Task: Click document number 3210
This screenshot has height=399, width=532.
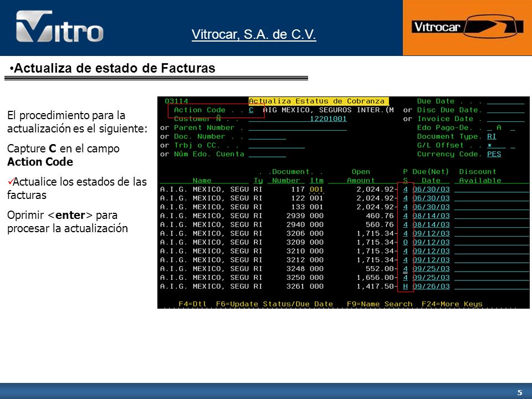Action: 295,251
